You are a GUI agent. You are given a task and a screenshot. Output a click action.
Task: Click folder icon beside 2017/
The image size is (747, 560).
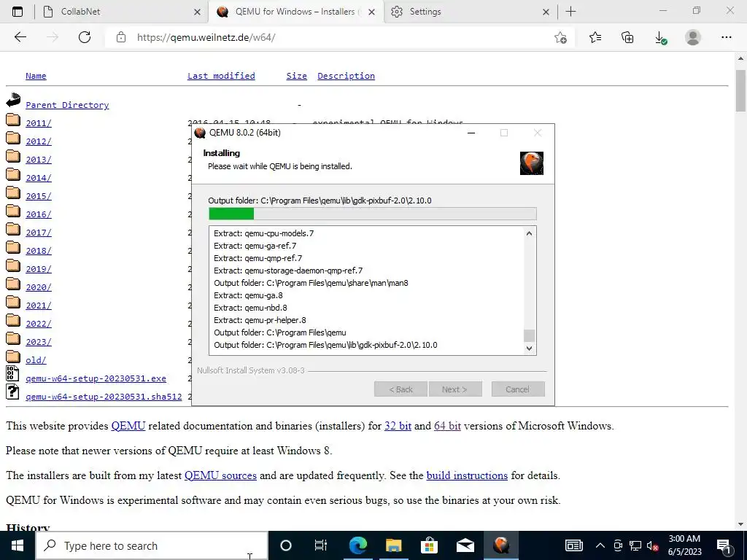click(x=13, y=229)
